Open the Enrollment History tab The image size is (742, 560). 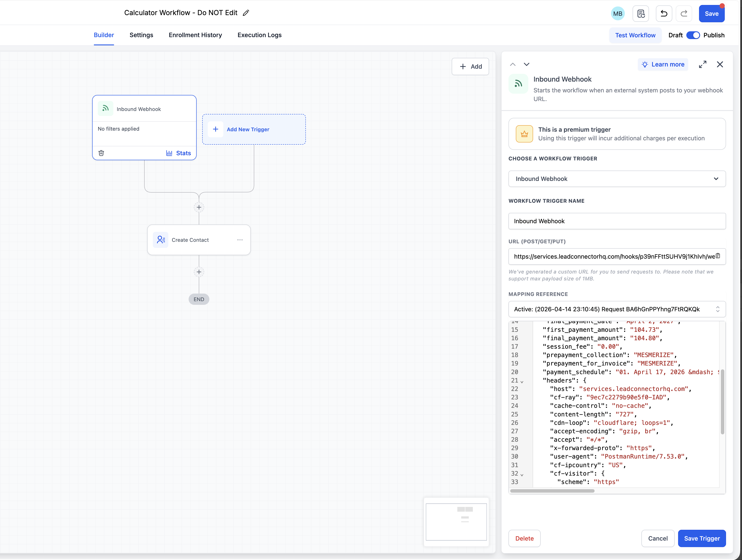(x=195, y=35)
